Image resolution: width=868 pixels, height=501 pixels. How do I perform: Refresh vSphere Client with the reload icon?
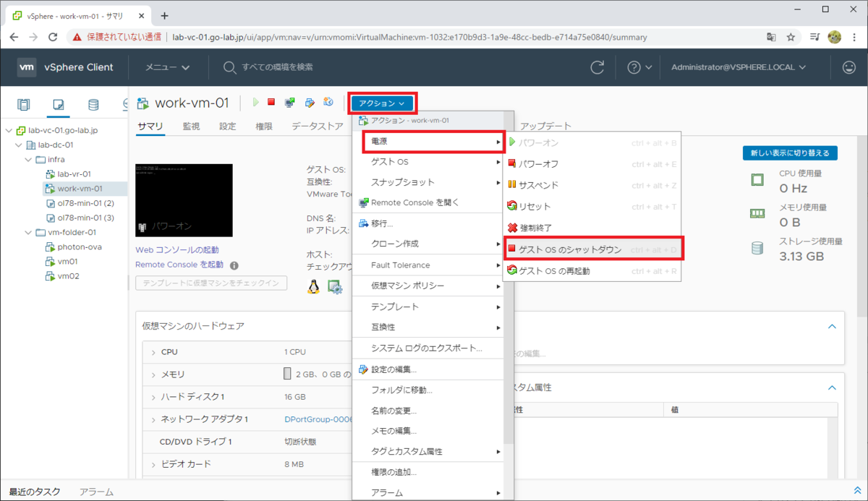tap(597, 67)
